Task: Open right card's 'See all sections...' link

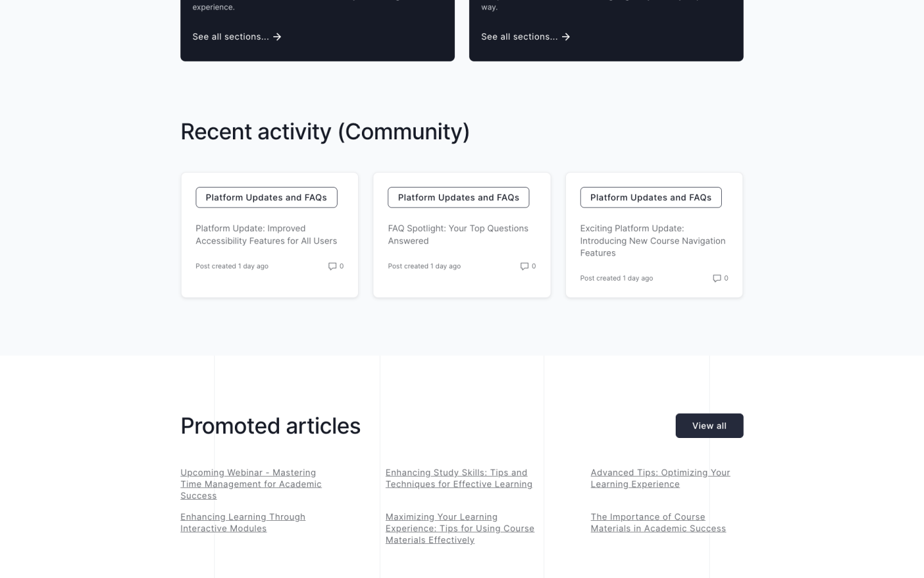Action: coord(519,37)
